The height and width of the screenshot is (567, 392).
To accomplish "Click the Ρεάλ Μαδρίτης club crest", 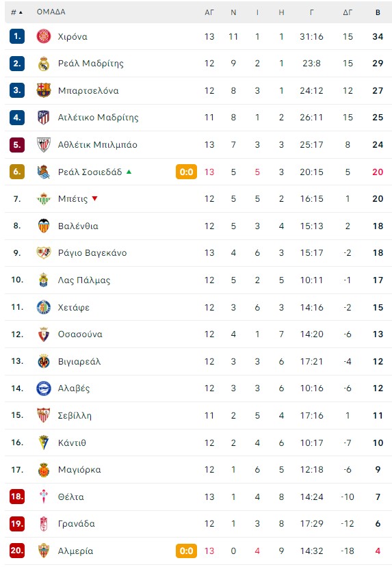I will click(x=43, y=64).
